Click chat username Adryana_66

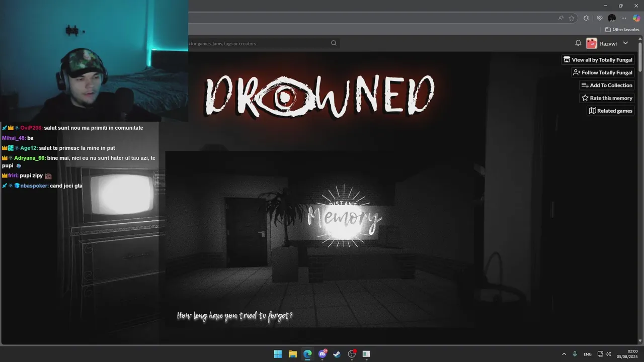click(x=30, y=158)
